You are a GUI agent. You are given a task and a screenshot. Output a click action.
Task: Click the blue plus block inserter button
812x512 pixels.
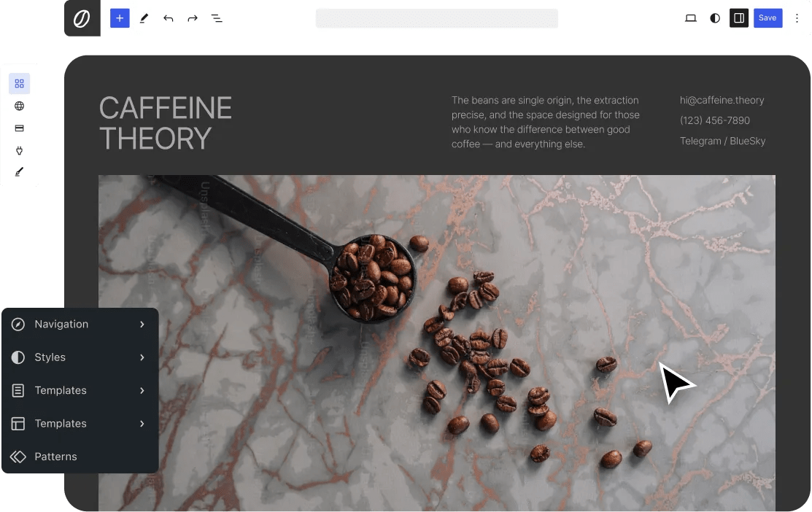coord(120,18)
